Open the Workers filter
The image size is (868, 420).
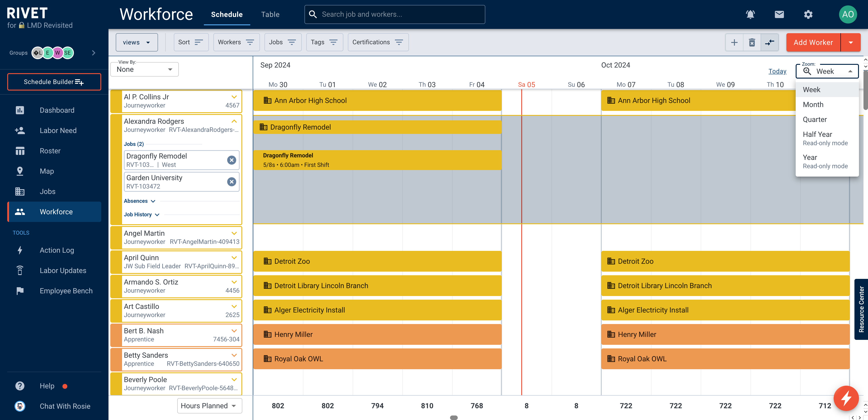click(x=236, y=42)
